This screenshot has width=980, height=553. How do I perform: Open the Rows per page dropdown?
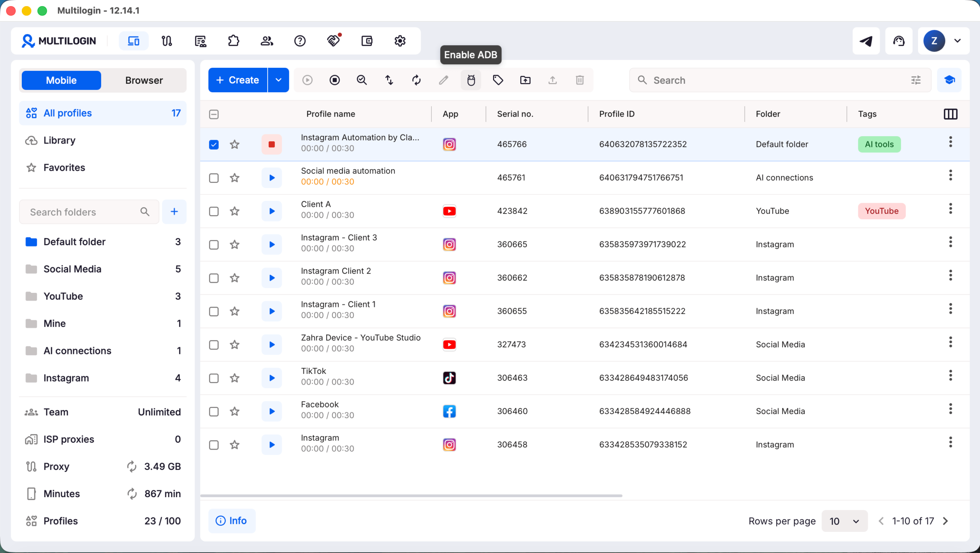point(844,521)
